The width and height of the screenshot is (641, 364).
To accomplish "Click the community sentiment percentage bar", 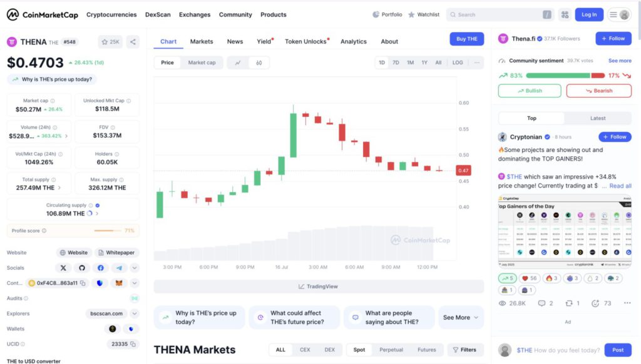I will click(565, 76).
